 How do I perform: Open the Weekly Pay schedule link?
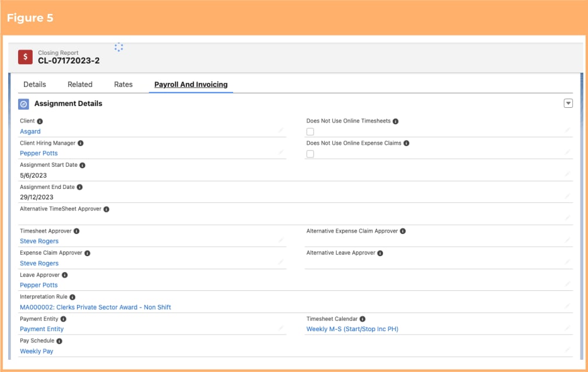(x=36, y=352)
